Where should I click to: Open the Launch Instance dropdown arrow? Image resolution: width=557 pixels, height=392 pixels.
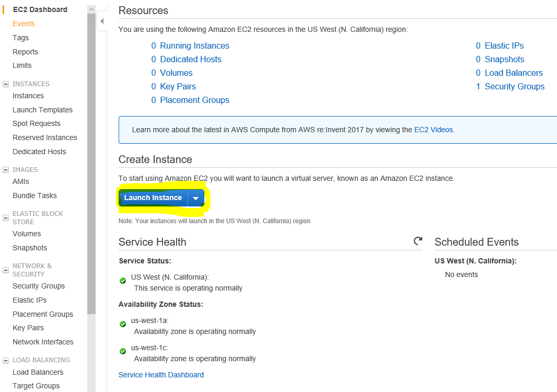196,198
